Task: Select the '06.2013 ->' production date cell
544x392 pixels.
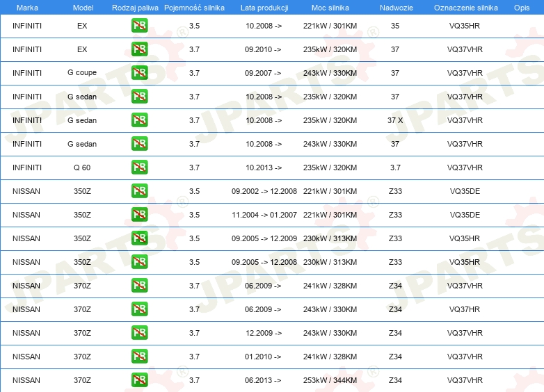Action: (263, 380)
